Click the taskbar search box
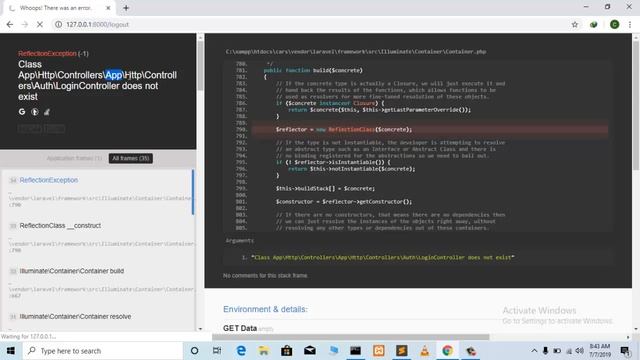The height and width of the screenshot is (360, 640). pyautogui.click(x=103, y=351)
